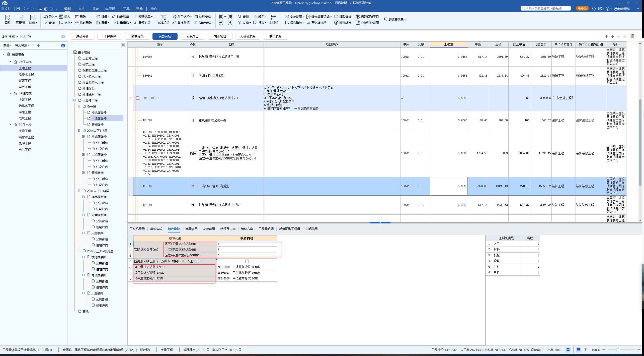644x356 pixels.
Task: Switch to the 措施项目 tab
Action: [192, 36]
